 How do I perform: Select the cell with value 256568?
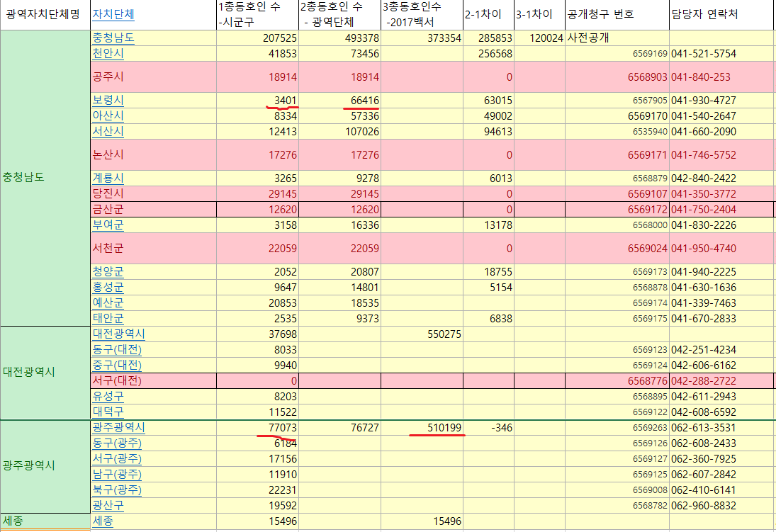(488, 53)
